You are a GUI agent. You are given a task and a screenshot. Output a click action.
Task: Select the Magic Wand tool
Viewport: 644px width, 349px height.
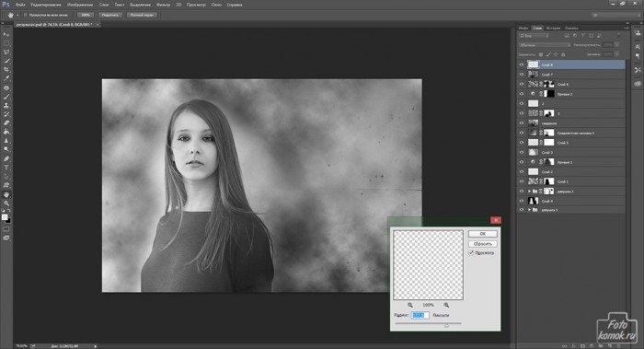pyautogui.click(x=6, y=61)
